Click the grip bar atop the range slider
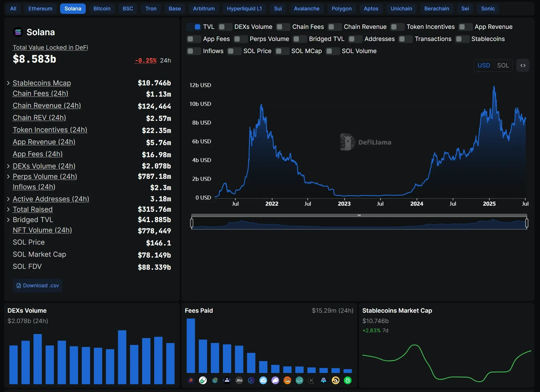Image resolution: width=540 pixels, height=392 pixels. (359, 215)
